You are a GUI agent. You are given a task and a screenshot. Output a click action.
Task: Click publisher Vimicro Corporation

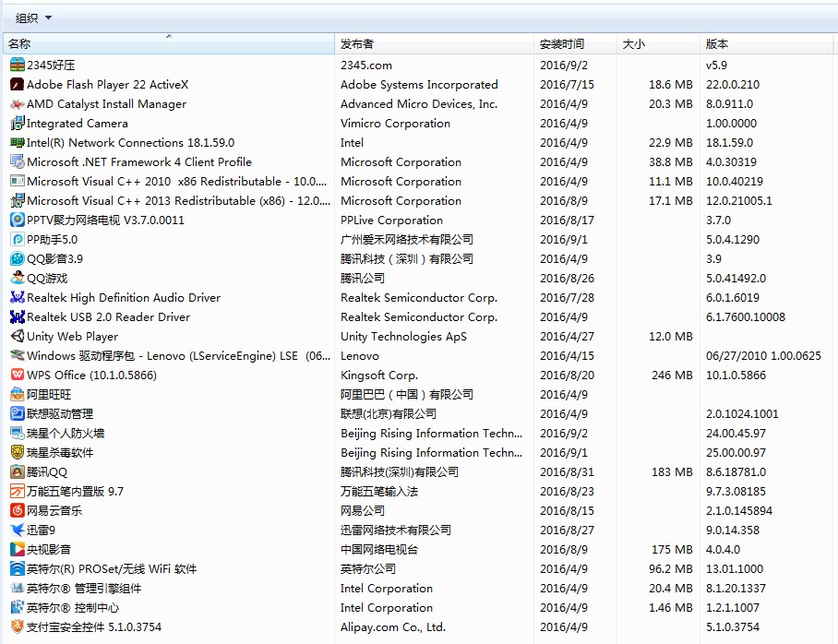click(x=396, y=124)
